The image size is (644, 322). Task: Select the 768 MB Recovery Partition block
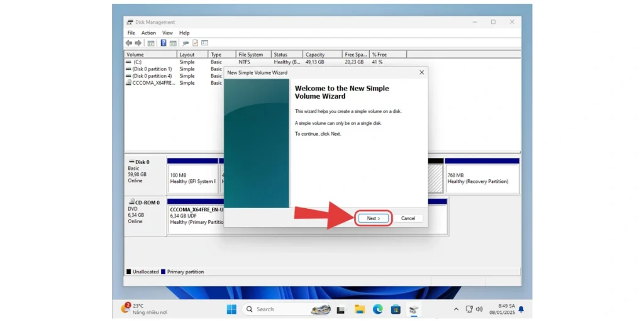[x=482, y=178]
